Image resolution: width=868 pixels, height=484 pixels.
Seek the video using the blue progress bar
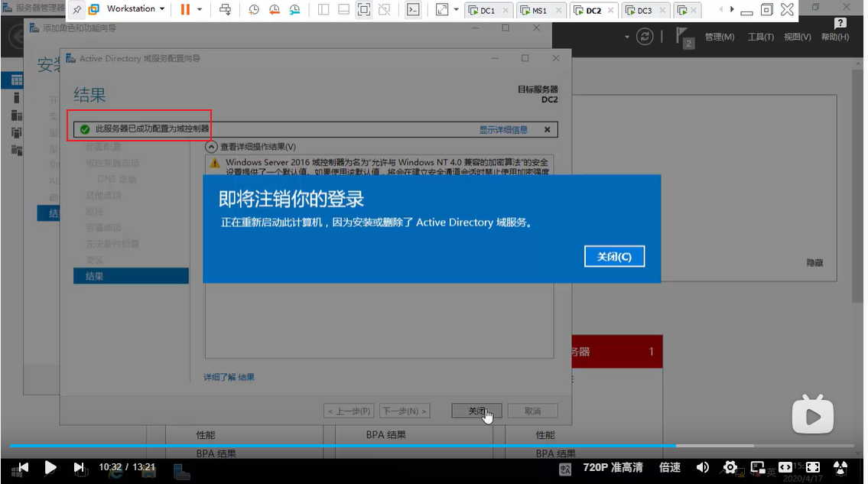coord(432,445)
